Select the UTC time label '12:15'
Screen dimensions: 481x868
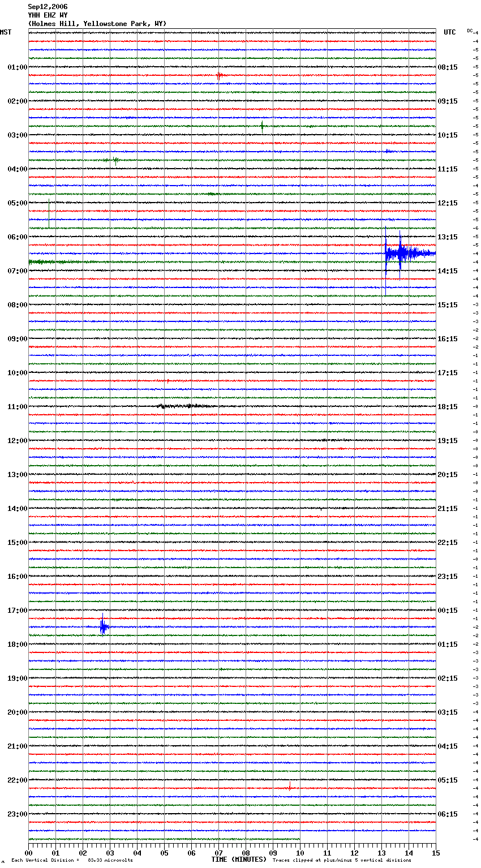click(x=448, y=203)
